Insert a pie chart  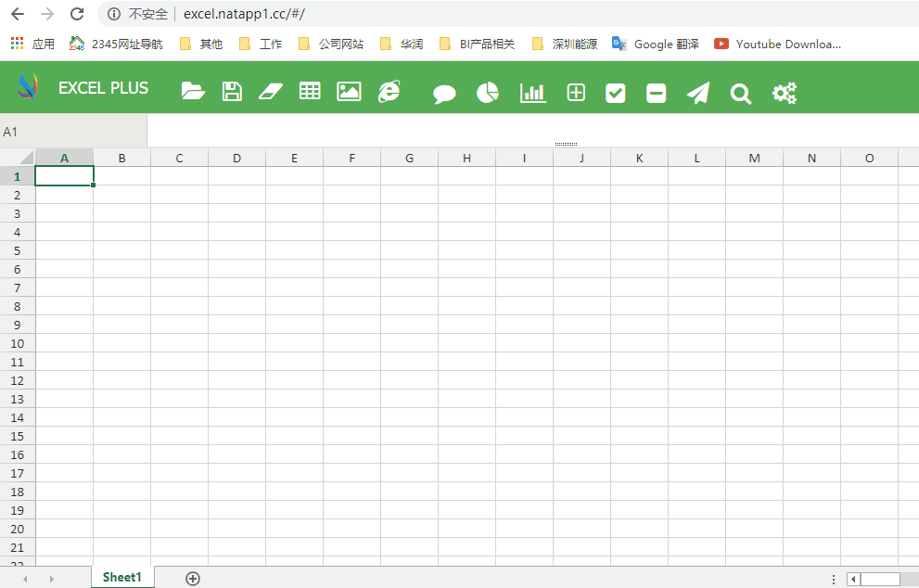pyautogui.click(x=488, y=93)
